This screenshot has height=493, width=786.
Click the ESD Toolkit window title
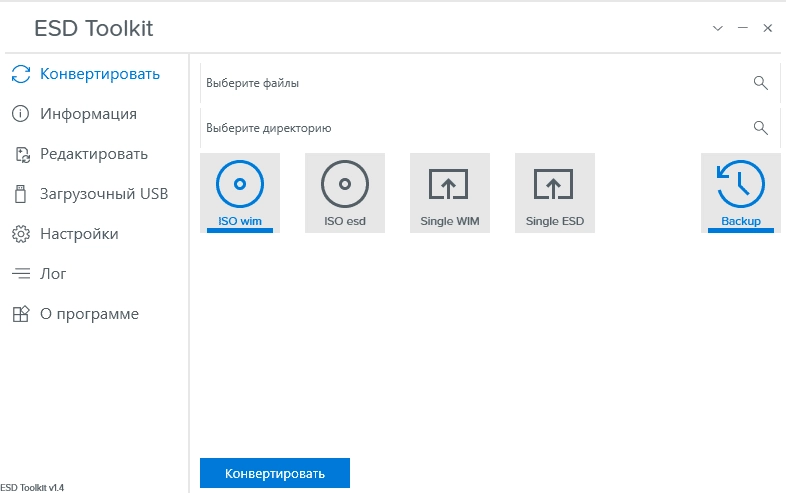click(x=94, y=29)
